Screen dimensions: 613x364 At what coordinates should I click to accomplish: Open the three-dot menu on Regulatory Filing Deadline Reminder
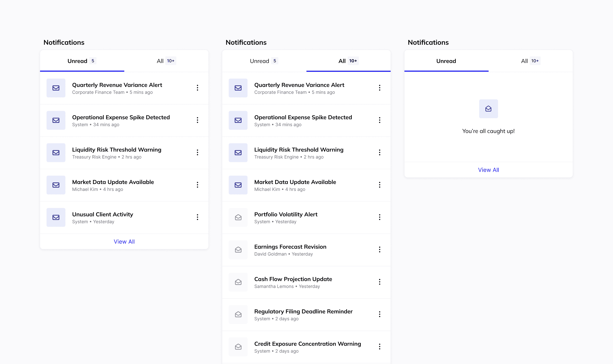380,314
